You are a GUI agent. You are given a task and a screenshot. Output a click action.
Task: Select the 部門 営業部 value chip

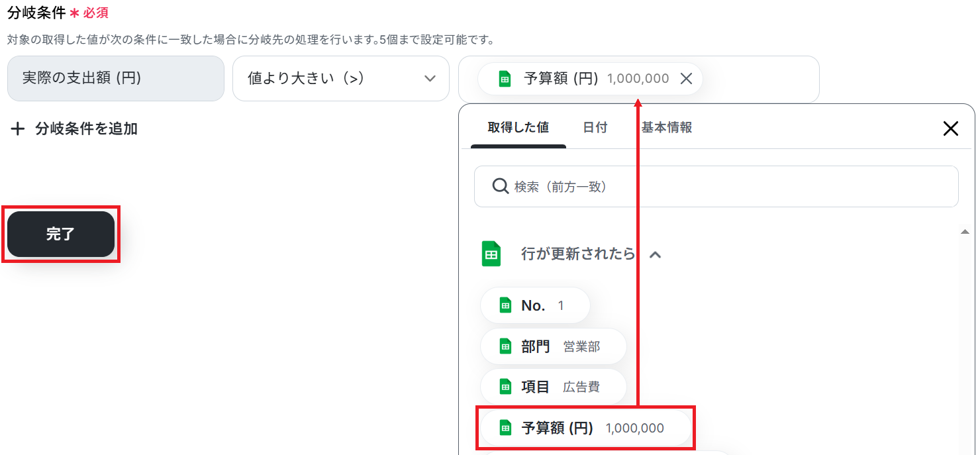click(x=554, y=346)
